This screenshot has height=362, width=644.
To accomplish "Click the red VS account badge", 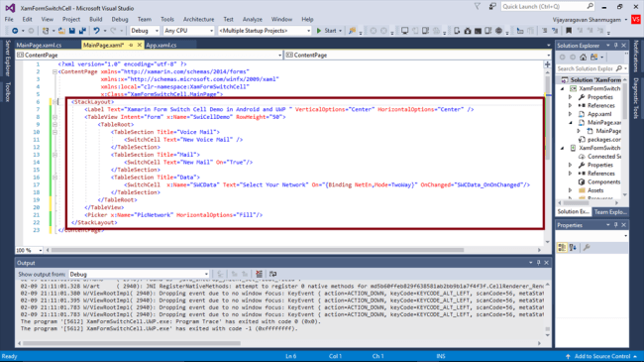I will (x=636, y=19).
